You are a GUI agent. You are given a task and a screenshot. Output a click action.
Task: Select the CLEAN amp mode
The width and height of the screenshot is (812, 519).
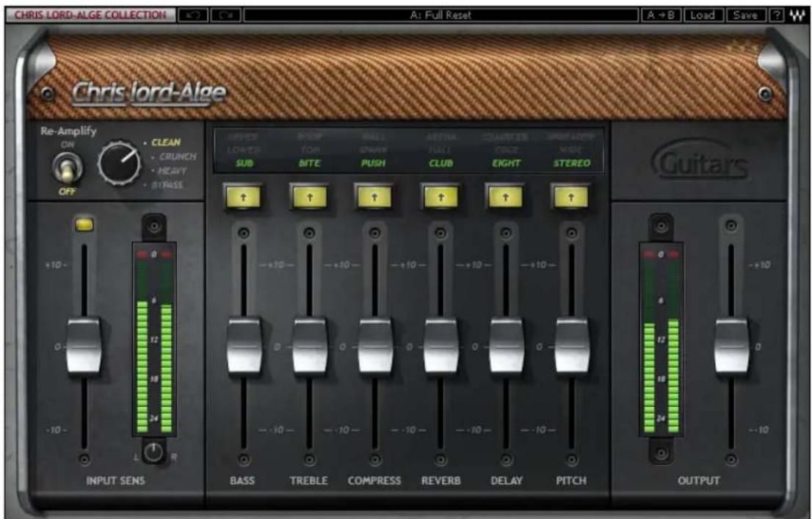pyautogui.click(x=166, y=142)
